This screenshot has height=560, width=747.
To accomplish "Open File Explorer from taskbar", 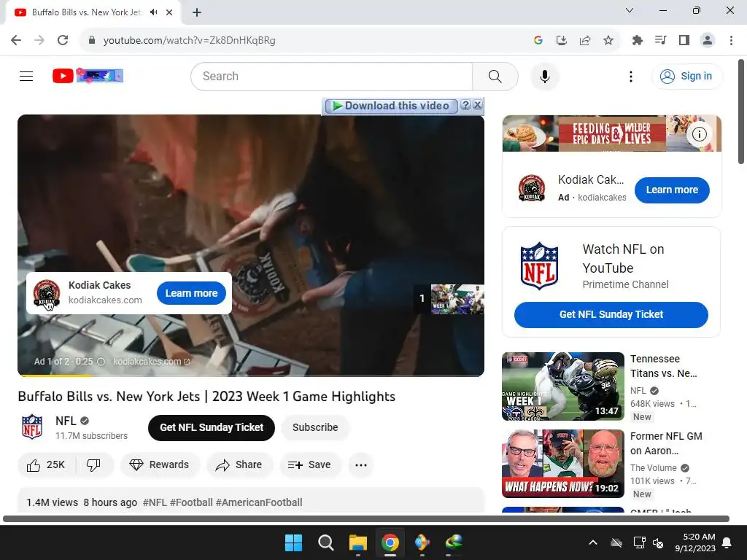I will [x=357, y=542].
